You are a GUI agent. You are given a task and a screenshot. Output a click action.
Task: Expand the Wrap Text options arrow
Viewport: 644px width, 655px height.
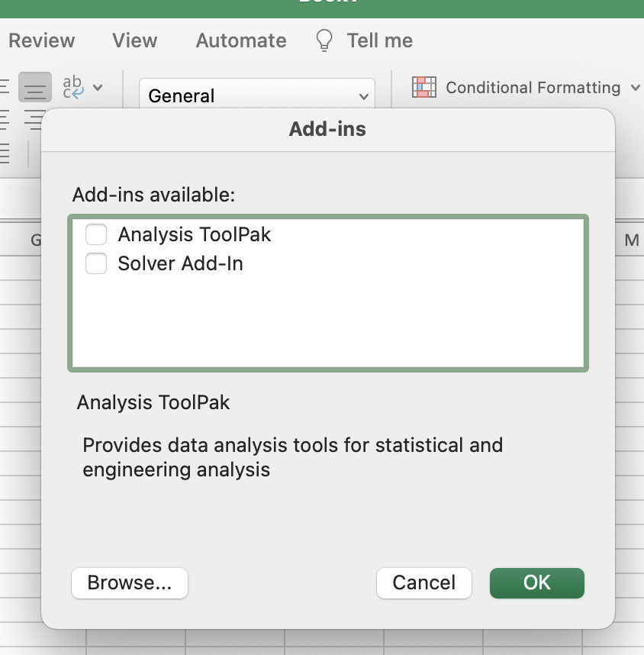tap(98, 88)
